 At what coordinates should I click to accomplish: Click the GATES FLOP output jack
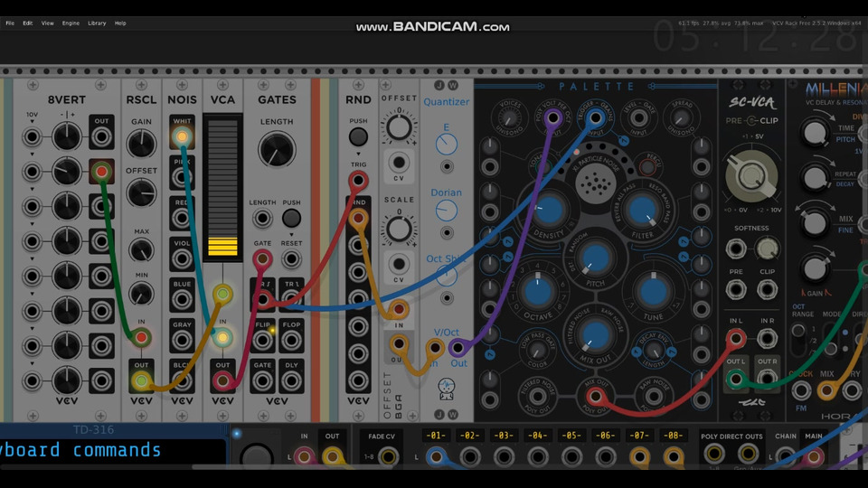(x=291, y=340)
